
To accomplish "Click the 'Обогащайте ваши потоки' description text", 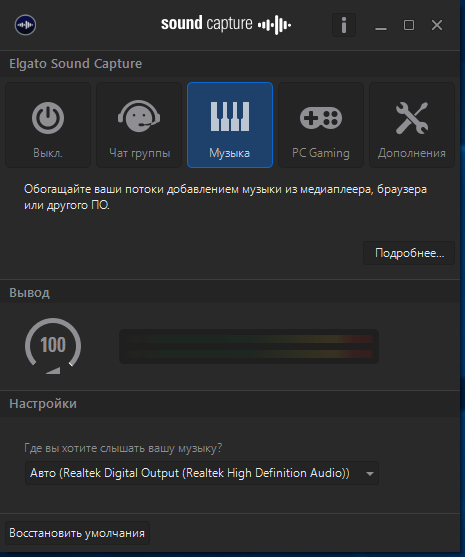I will click(225, 197).
